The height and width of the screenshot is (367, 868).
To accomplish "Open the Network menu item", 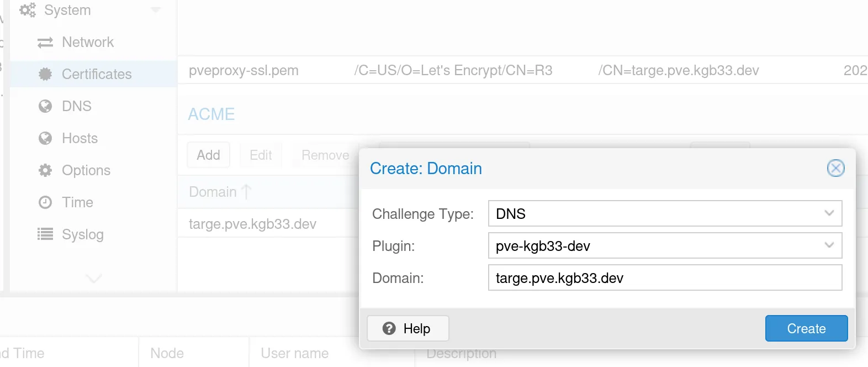I will click(93, 43).
